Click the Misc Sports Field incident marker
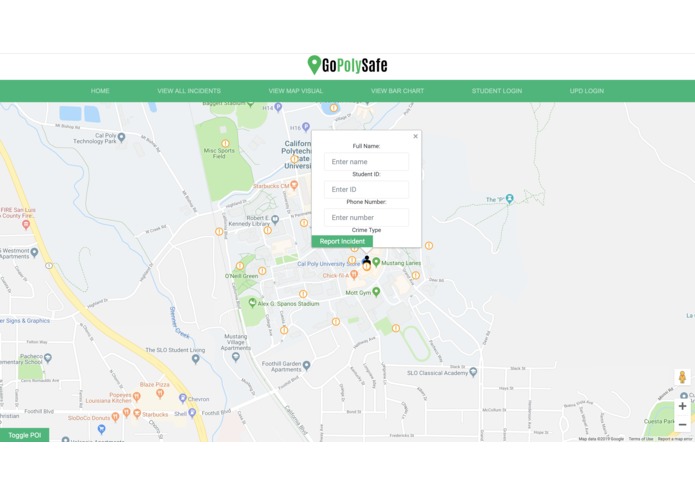 (225, 143)
